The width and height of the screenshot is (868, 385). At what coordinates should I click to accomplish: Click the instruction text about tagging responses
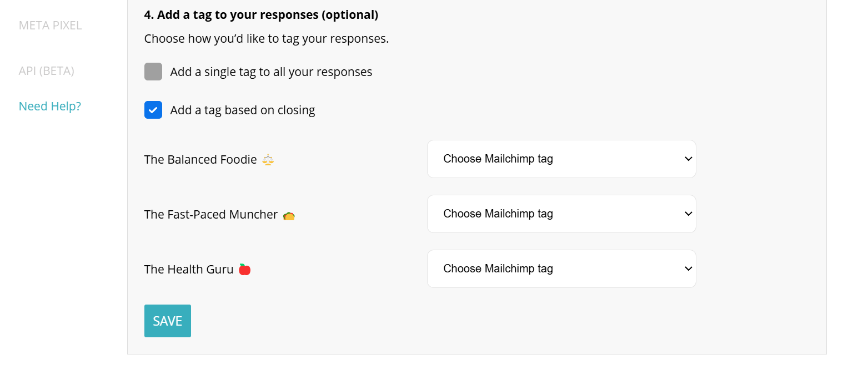coord(267,38)
